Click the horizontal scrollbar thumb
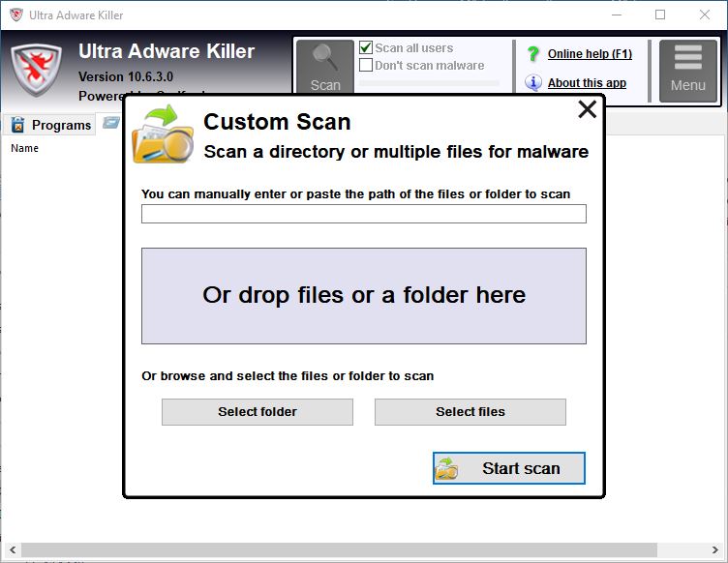The image size is (728, 563). point(340,550)
